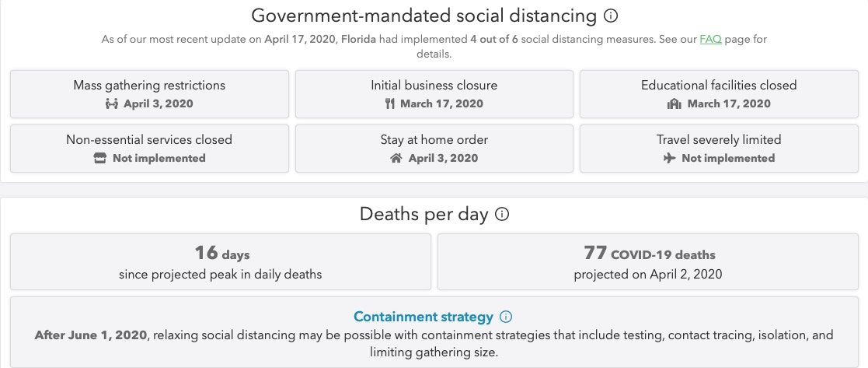Image resolution: width=868 pixels, height=368 pixels.
Task: Click the Containment strategy heading
Action: click(x=423, y=317)
